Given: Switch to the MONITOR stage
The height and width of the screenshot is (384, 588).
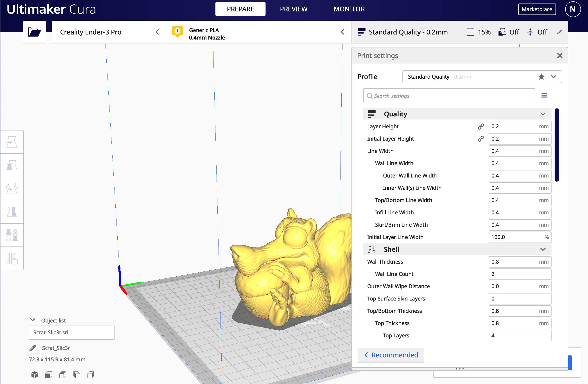Looking at the screenshot, I should 349,9.
